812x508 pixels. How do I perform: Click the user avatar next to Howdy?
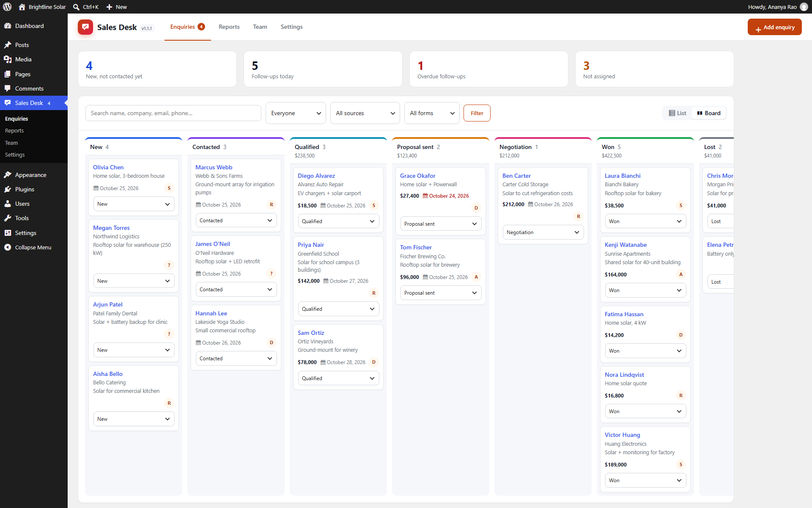tap(804, 7)
